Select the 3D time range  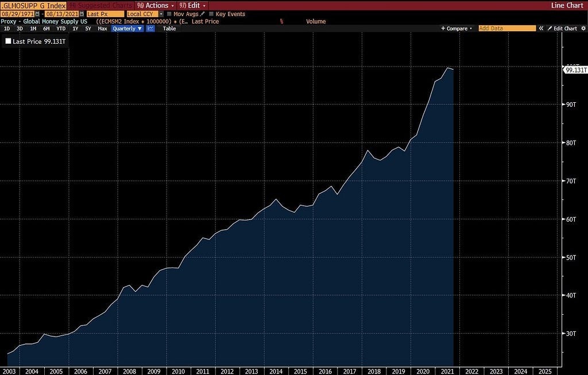(20, 29)
